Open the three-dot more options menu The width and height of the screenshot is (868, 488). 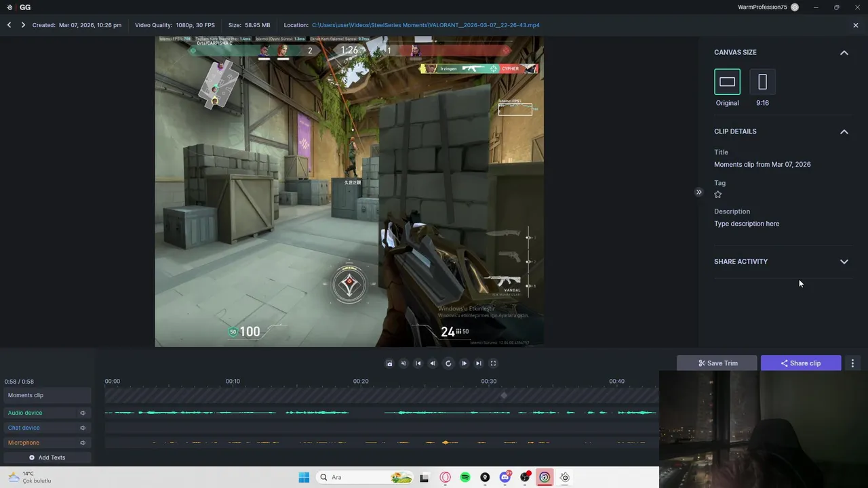click(x=852, y=363)
